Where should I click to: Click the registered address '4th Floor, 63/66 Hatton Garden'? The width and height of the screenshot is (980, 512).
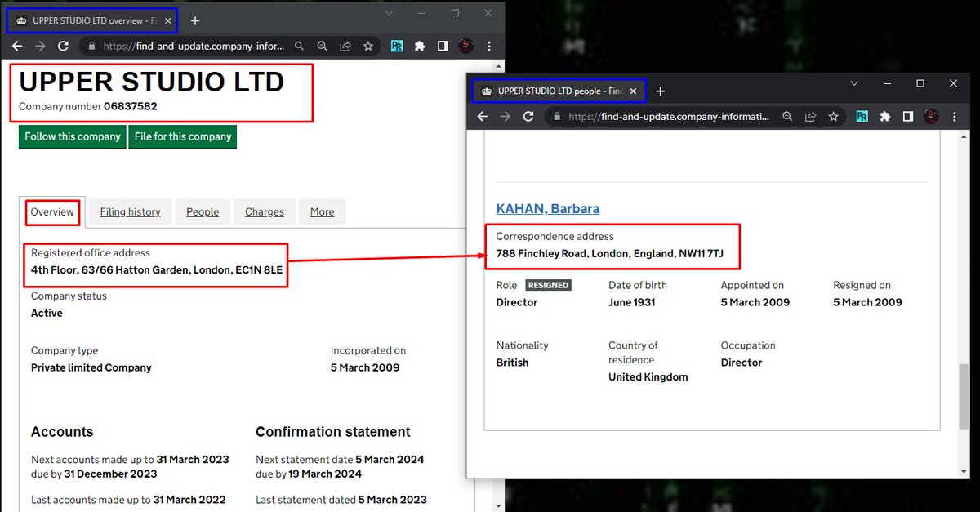tap(157, 269)
